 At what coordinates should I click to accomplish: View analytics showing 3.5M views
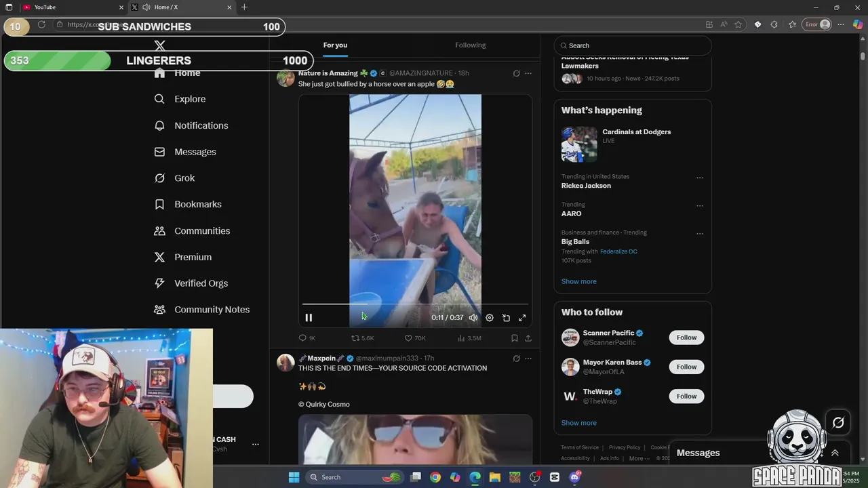click(x=469, y=338)
